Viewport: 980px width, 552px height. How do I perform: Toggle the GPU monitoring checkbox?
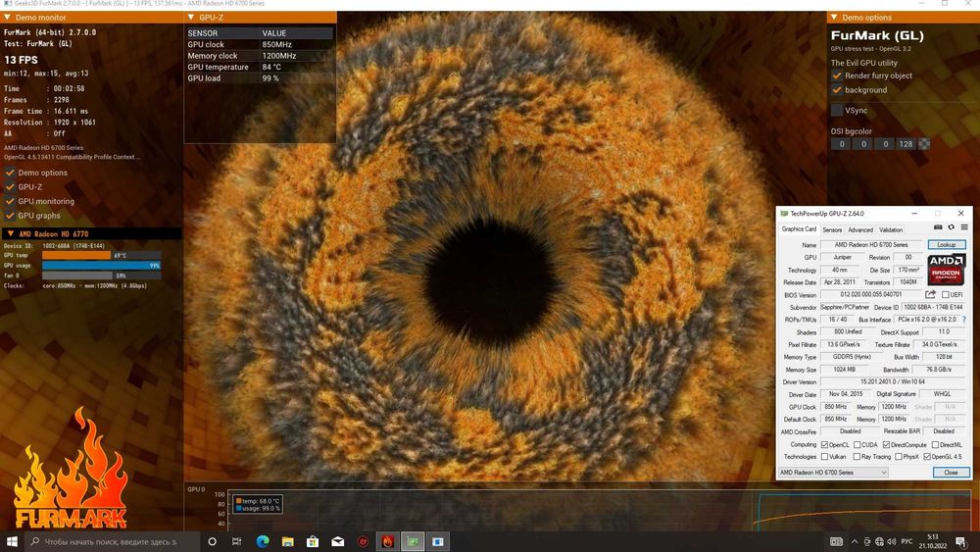(10, 201)
